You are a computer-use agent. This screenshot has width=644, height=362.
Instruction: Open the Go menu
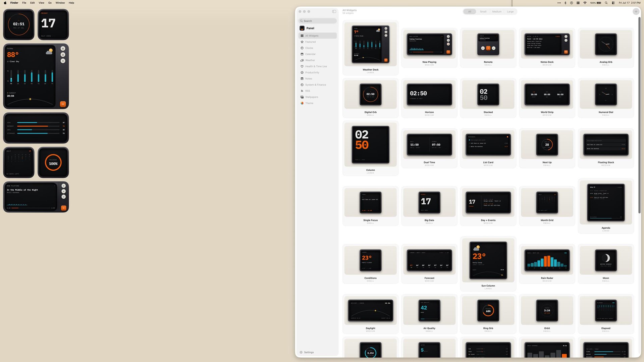coord(50,3)
